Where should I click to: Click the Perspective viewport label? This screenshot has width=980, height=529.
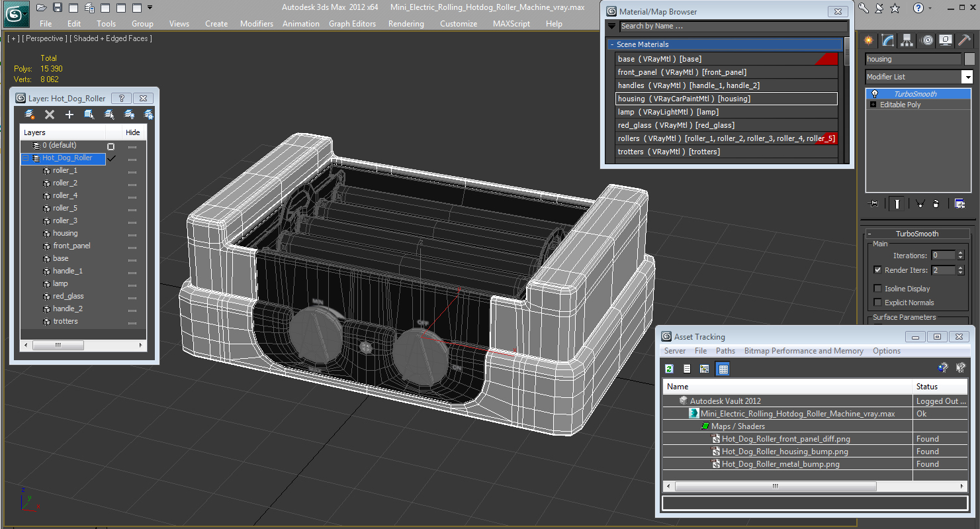(x=45, y=38)
